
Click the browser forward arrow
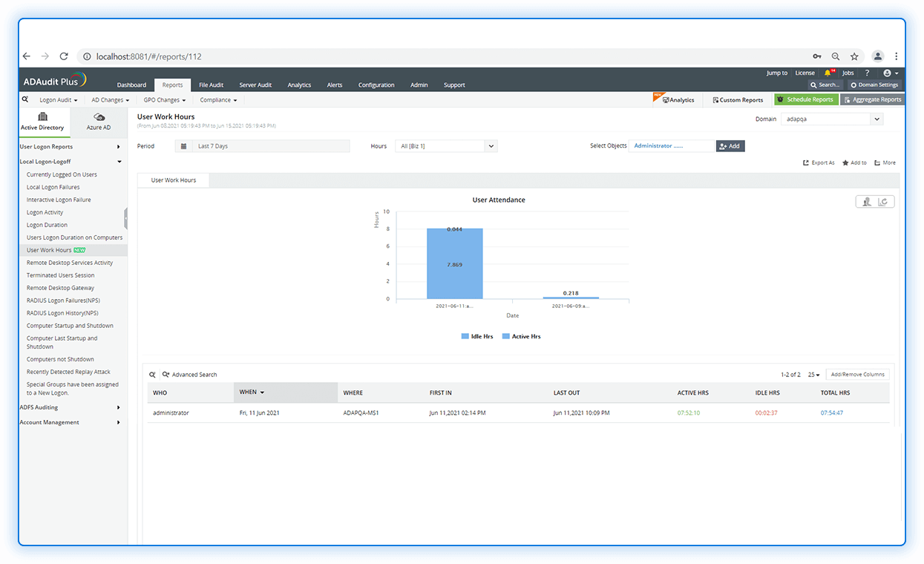(45, 56)
